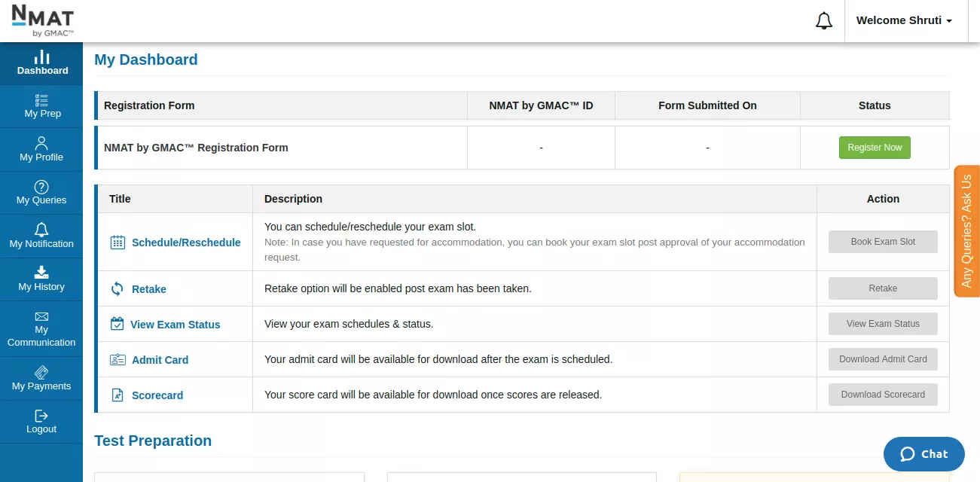This screenshot has width=980, height=482.
Task: Click the Download Admit Card button
Action: coord(883,359)
